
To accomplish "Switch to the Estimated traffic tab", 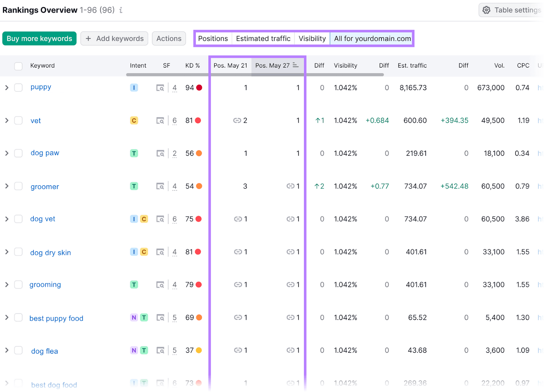I will pyautogui.click(x=263, y=38).
